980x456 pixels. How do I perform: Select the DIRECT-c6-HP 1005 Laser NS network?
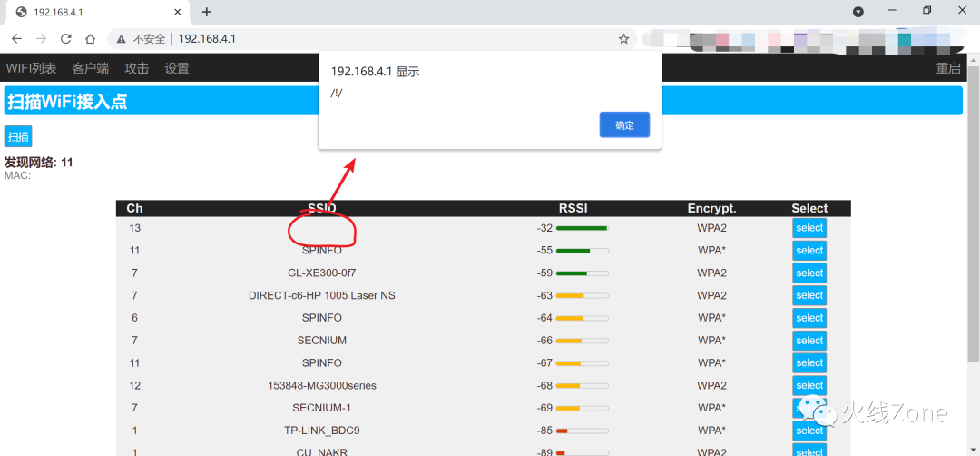809,295
